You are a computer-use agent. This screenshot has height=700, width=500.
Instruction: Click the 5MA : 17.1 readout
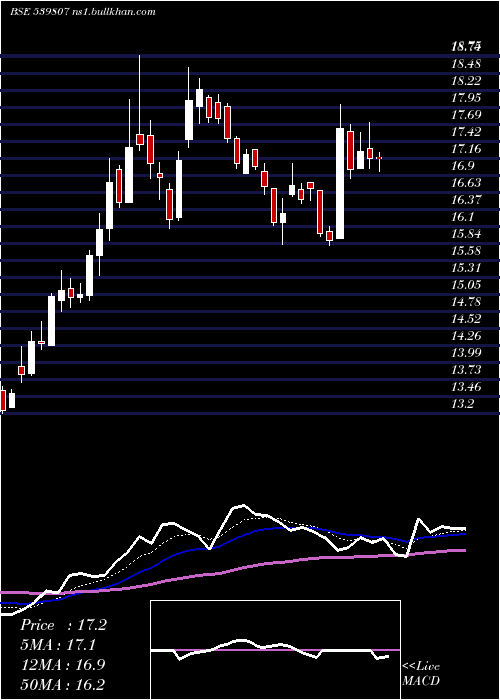(58, 645)
